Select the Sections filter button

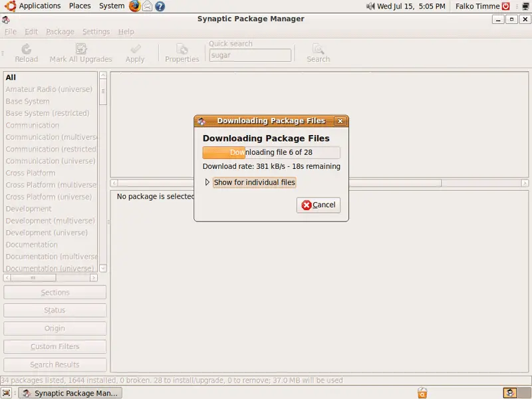(55, 293)
